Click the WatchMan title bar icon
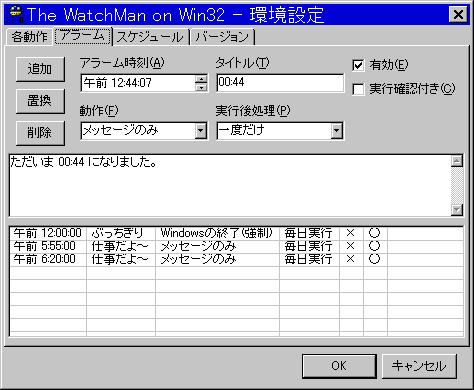Image resolution: width=474 pixels, height=390 pixels. [15, 15]
